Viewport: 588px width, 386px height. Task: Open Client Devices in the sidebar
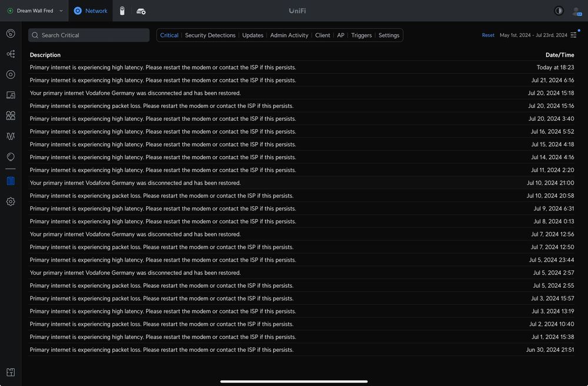(11, 95)
